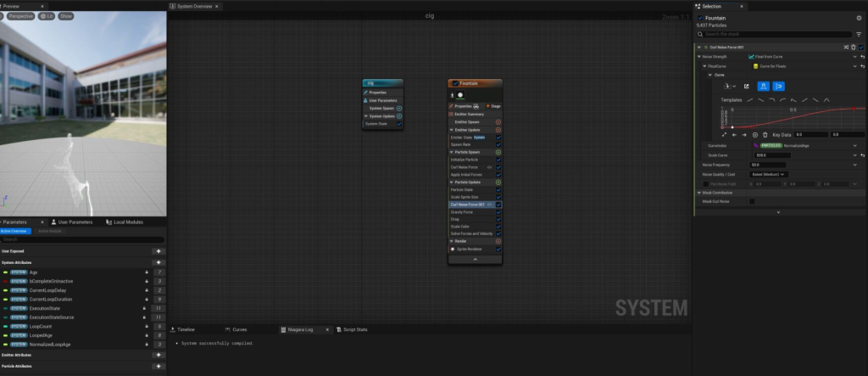Open the stack filter options icon
This screenshot has width=868, height=376.
click(x=859, y=34)
